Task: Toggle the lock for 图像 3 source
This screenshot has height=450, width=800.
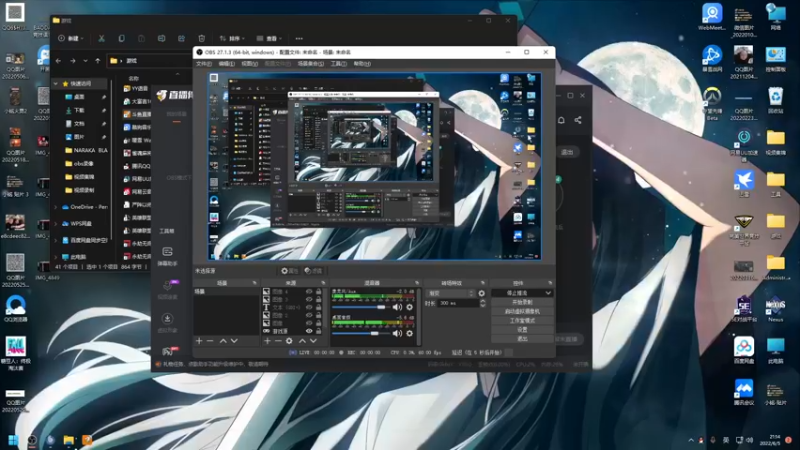Action: 318,299
